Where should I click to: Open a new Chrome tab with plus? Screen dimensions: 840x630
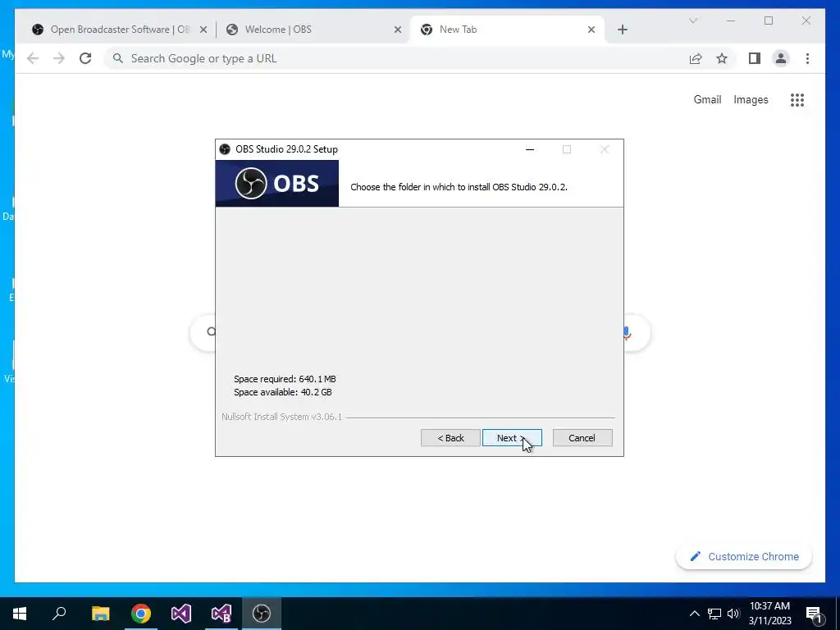point(622,30)
